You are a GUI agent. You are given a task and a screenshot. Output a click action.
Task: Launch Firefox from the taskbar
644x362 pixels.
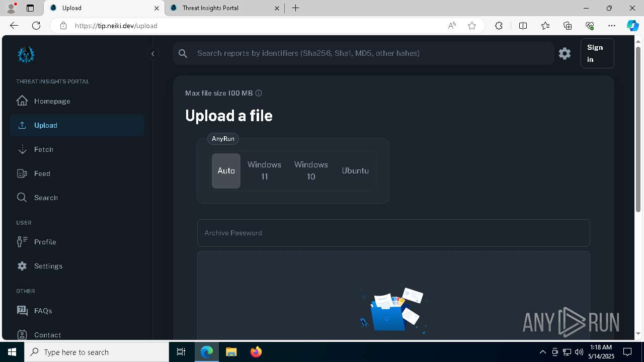point(256,352)
